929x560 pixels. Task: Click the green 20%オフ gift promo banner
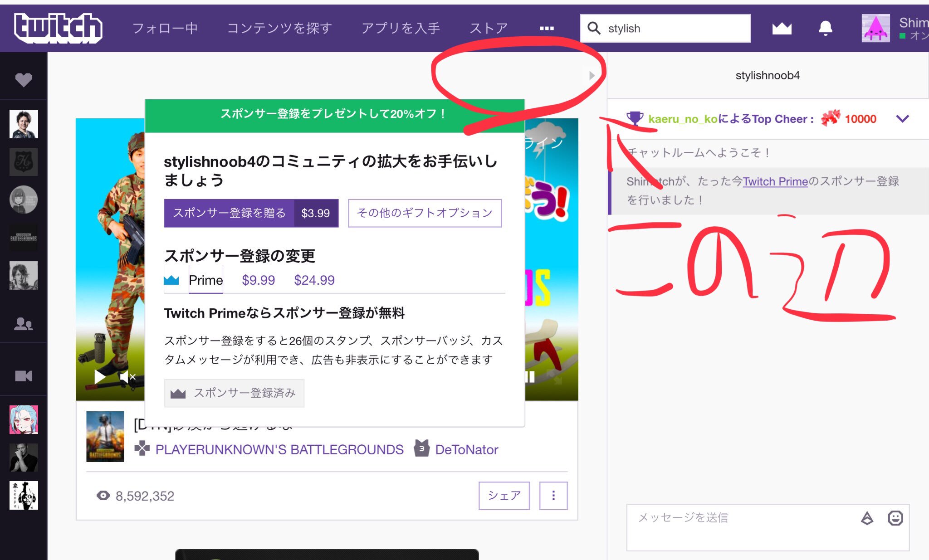pos(335,116)
